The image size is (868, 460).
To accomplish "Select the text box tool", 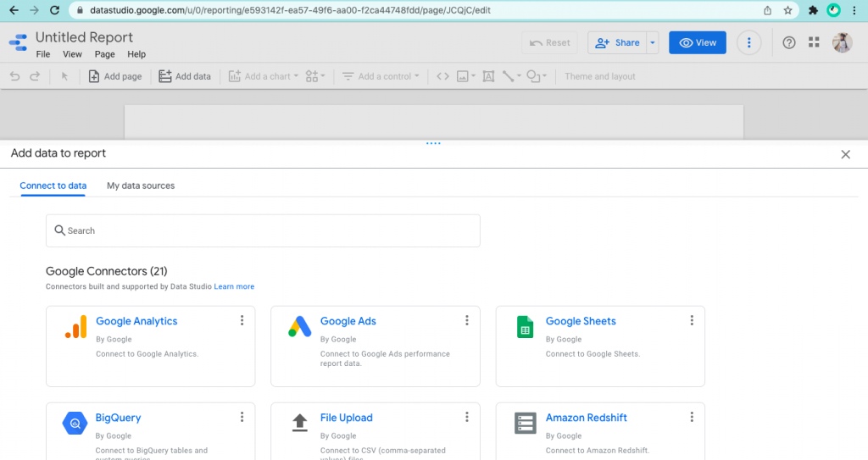I will (488, 76).
